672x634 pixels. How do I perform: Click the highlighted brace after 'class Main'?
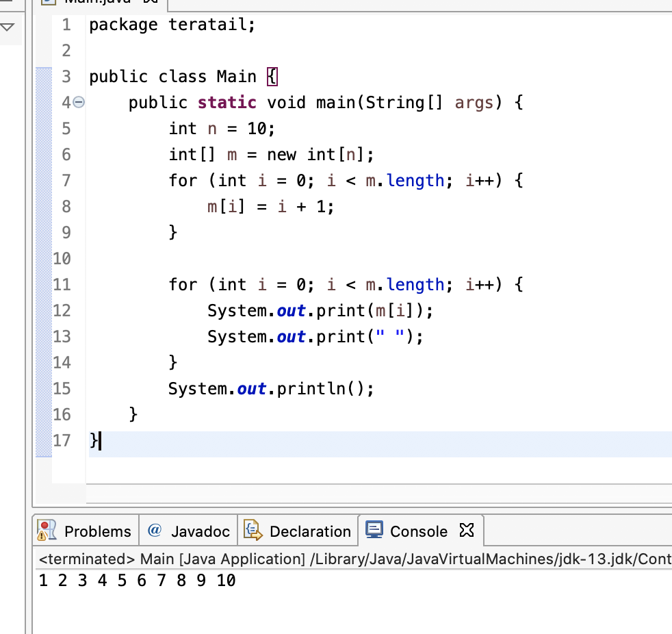[x=272, y=77]
